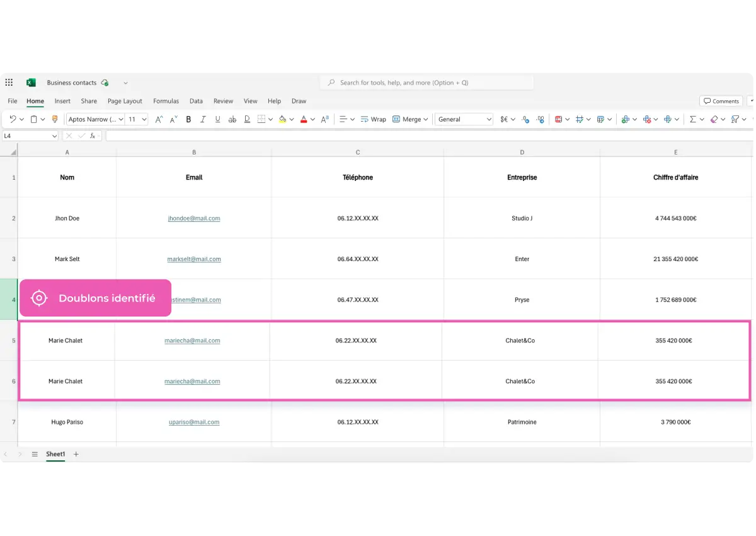This screenshot has width=756, height=536.
Task: Toggle Wrap text in ribbon
Action: (x=373, y=119)
